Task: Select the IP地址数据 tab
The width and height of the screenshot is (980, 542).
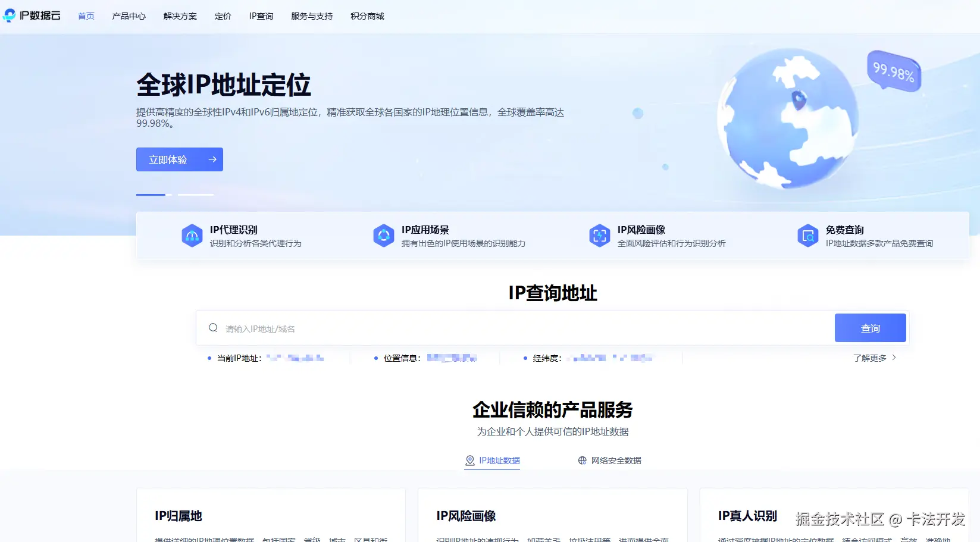Action: click(492, 460)
